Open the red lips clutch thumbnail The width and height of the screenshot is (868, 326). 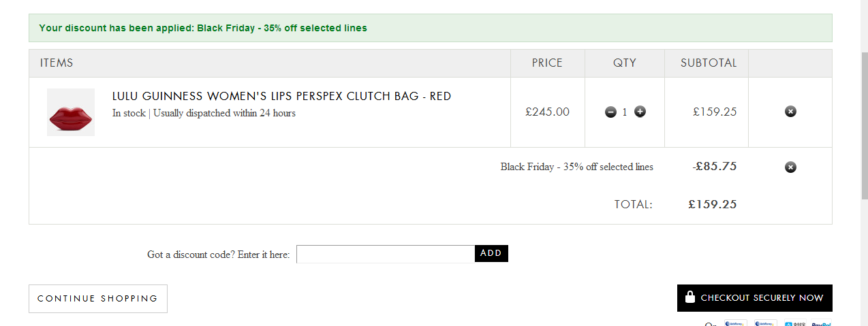pyautogui.click(x=71, y=112)
